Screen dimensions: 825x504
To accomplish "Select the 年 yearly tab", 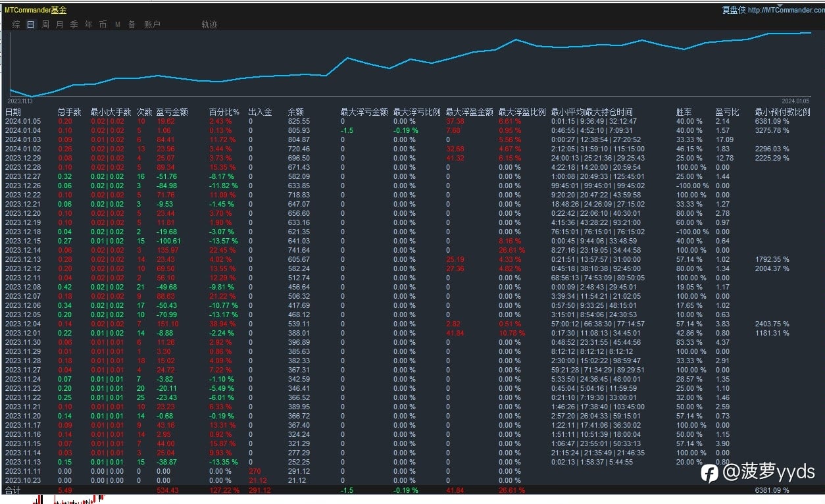I will [x=89, y=24].
